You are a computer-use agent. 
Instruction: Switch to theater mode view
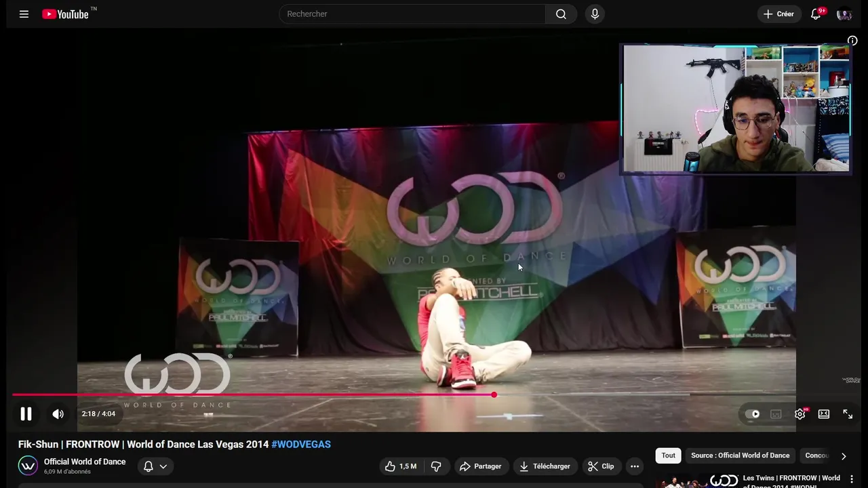(x=824, y=413)
